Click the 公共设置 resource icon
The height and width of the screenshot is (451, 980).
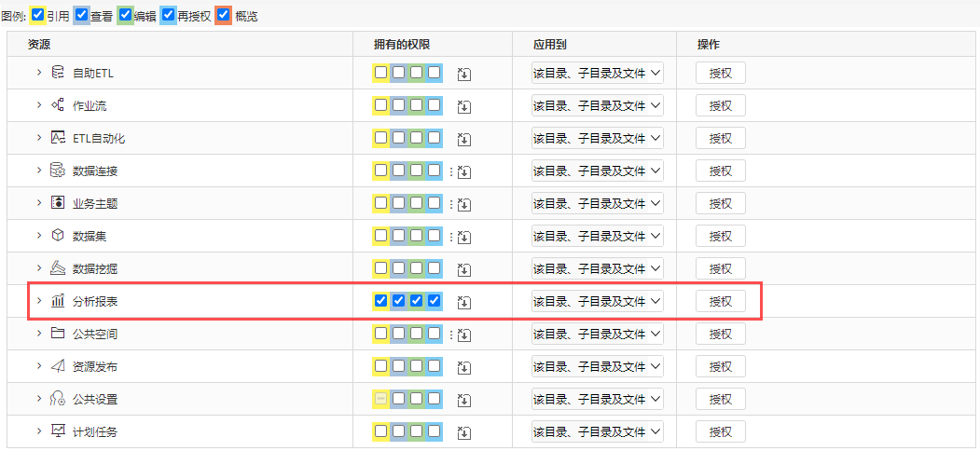(58, 399)
